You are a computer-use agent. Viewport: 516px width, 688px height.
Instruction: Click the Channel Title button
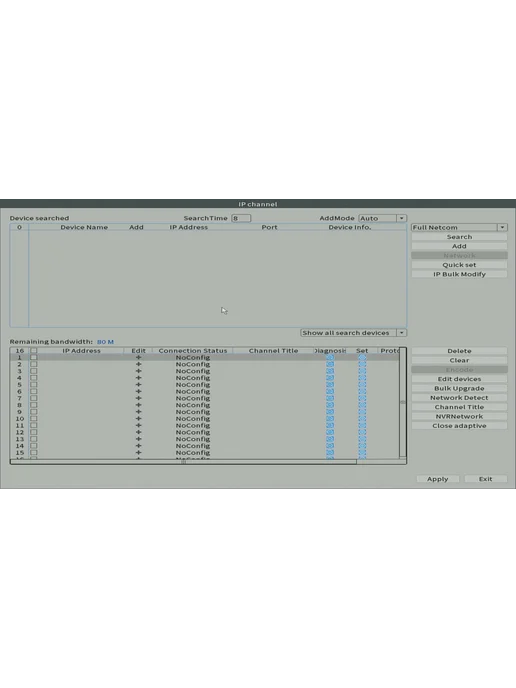pos(459,407)
